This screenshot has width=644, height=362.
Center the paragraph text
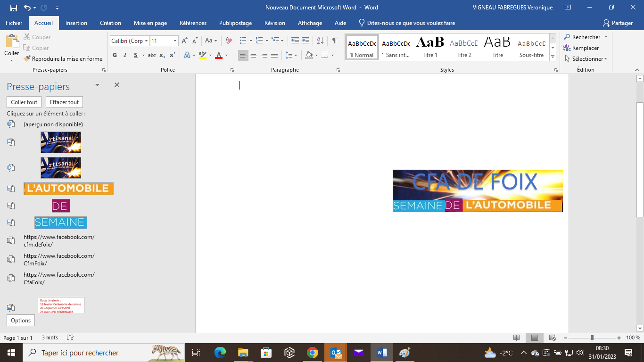pyautogui.click(x=254, y=55)
